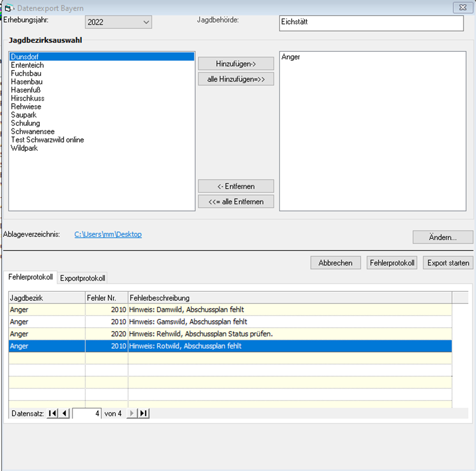Viewport: 476px width, 471px height.
Task: Click the <- Entfernen button
Action: click(236, 186)
